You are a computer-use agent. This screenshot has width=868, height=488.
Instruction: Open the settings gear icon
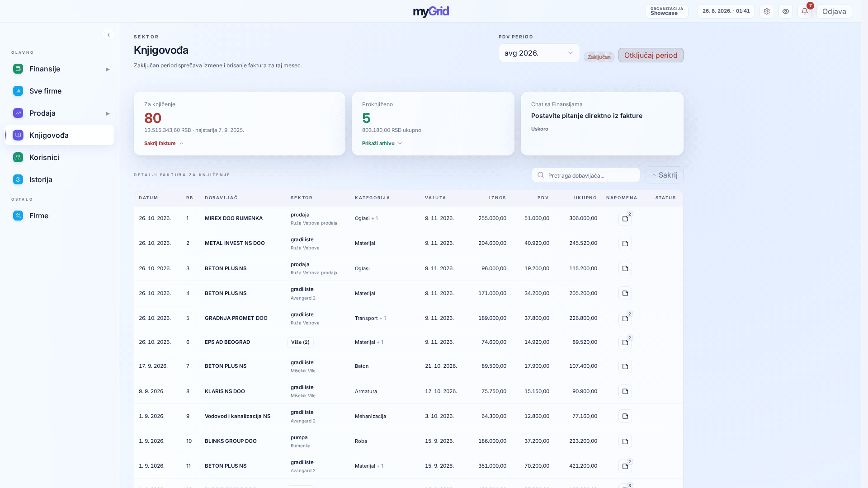point(767,11)
